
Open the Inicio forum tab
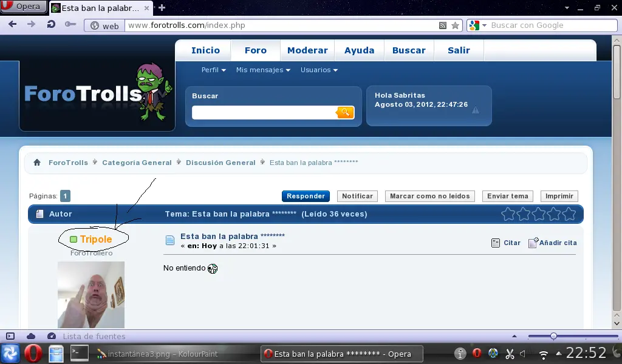pyautogui.click(x=205, y=50)
